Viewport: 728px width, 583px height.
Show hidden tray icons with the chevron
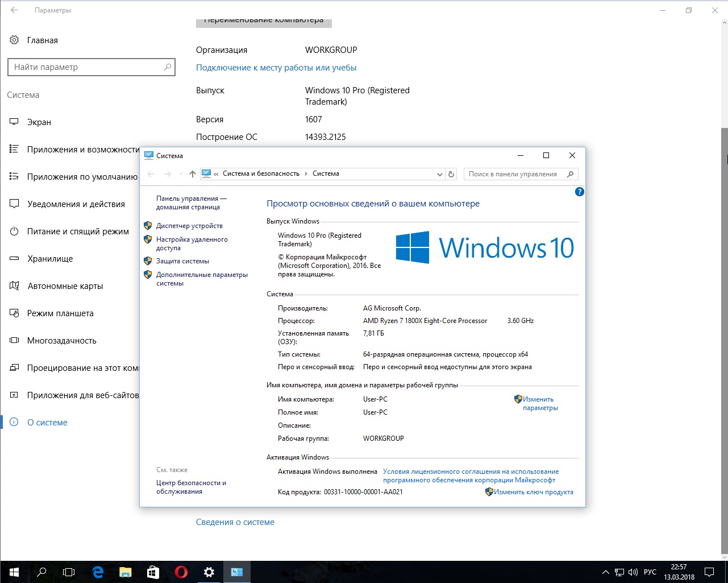[x=606, y=572]
